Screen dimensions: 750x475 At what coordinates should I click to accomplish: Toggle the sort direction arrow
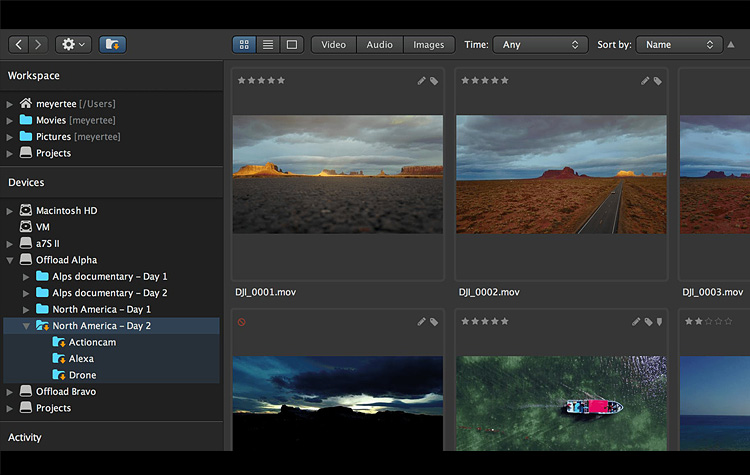coord(731,44)
